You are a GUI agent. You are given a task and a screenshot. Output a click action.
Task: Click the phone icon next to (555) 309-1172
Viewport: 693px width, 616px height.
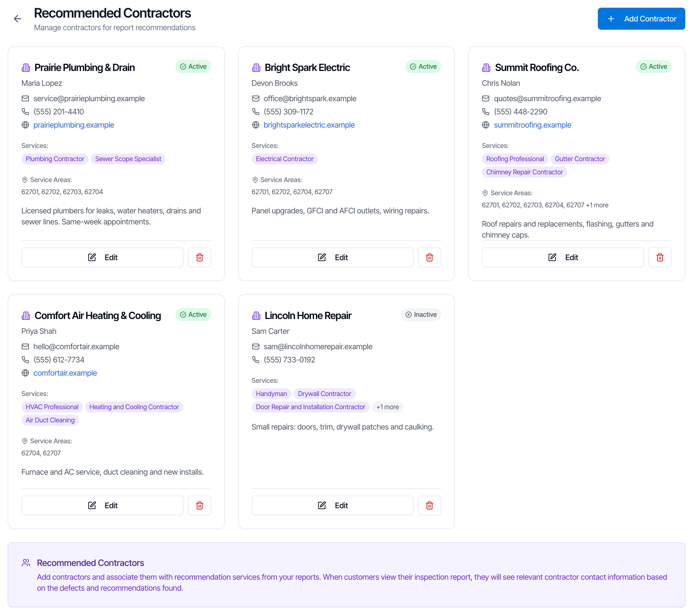[x=256, y=112]
